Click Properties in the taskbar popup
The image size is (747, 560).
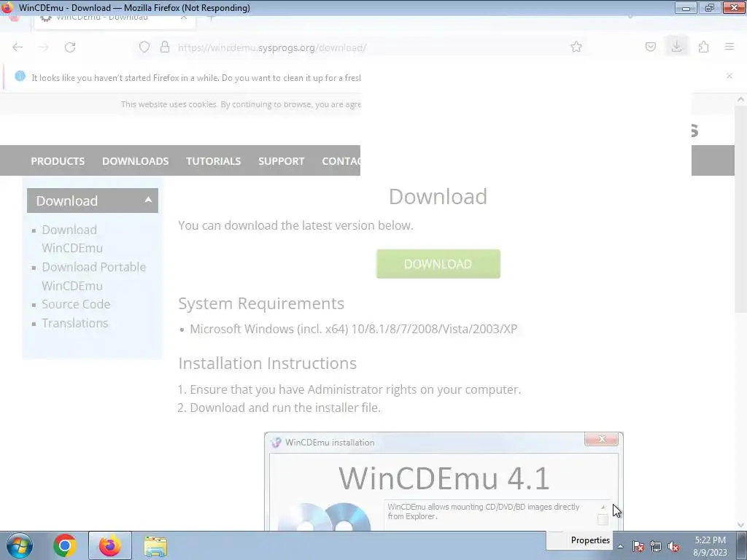click(590, 540)
